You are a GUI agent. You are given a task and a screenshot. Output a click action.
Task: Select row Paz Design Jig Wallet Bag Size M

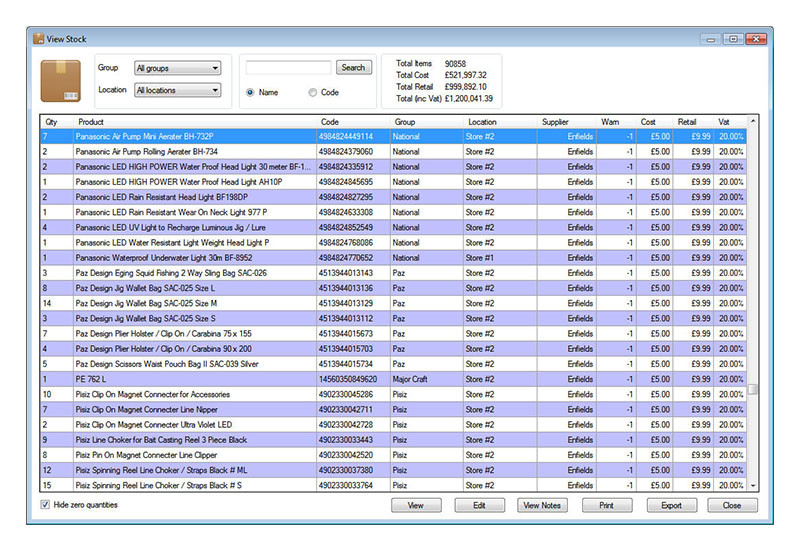click(x=393, y=304)
